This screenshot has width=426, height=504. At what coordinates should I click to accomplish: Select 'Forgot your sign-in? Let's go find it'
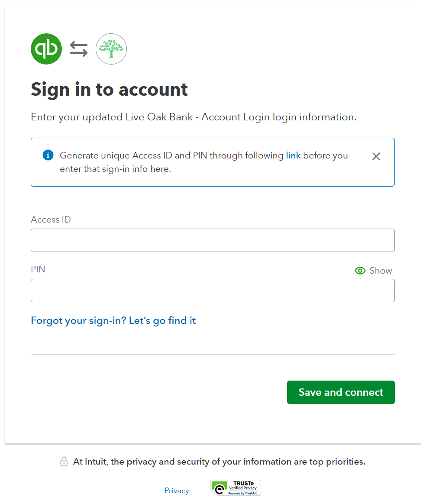point(113,320)
